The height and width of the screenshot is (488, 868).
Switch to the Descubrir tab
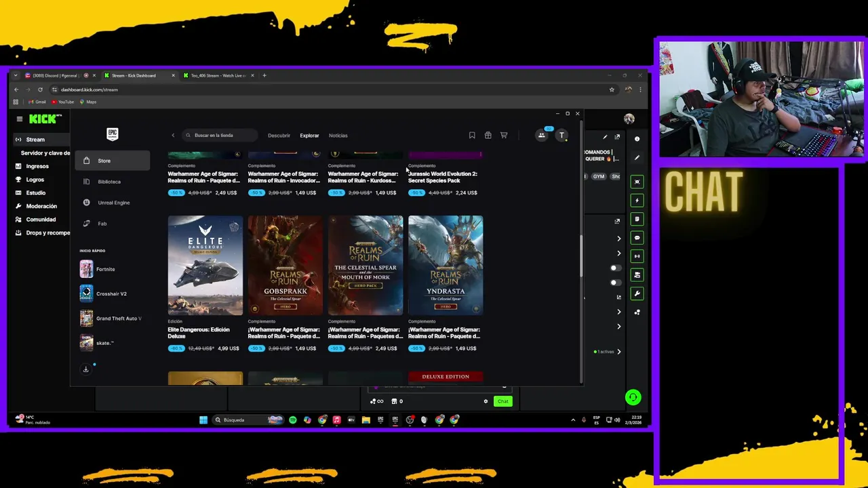[279, 136]
